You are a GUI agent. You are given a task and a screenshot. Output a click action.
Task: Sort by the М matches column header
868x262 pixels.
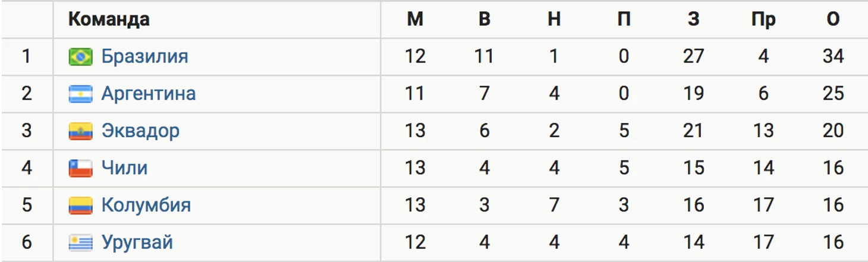[x=415, y=20]
